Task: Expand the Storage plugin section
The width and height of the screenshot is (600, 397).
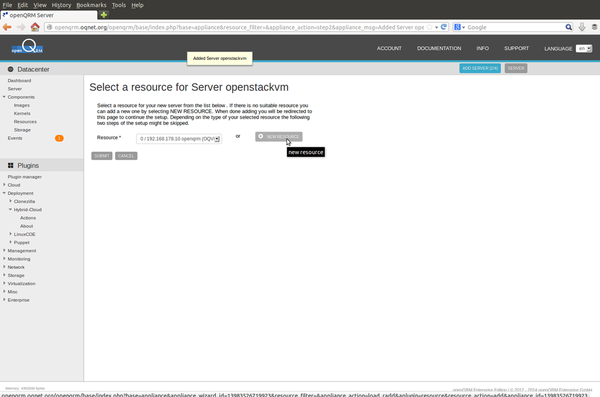Action: coord(4,275)
